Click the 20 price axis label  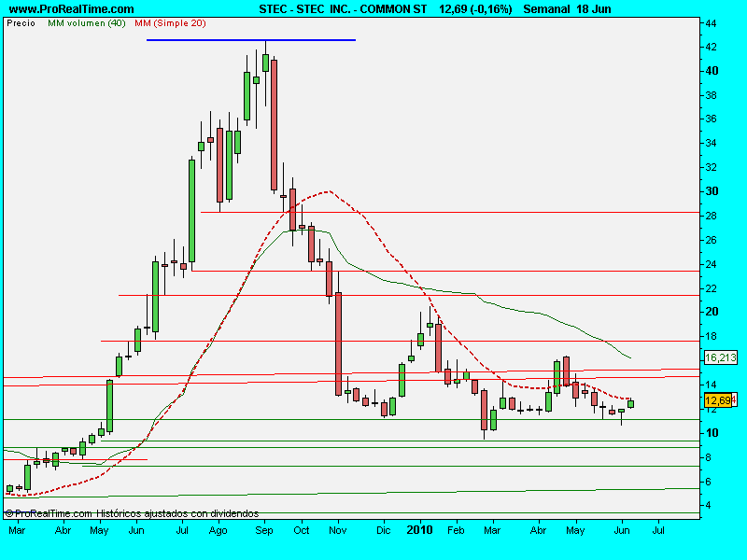(x=712, y=312)
